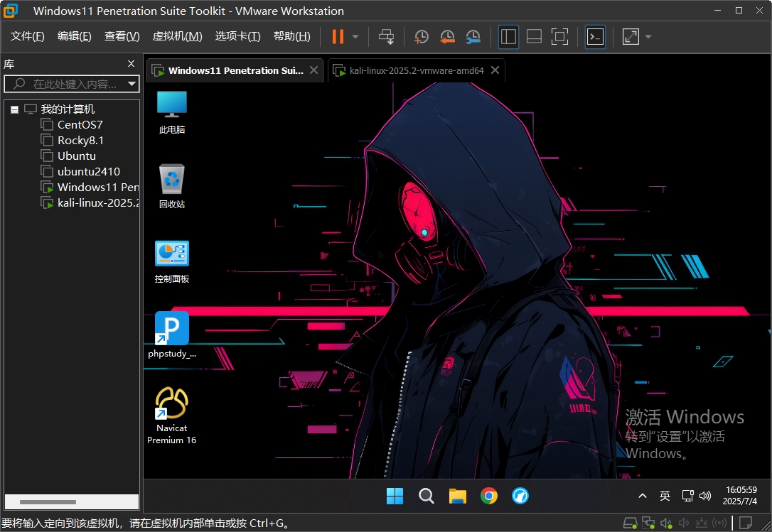Viewport: 772px width, 532px height.
Task: Click the stretch guest display icon
Action: point(631,36)
